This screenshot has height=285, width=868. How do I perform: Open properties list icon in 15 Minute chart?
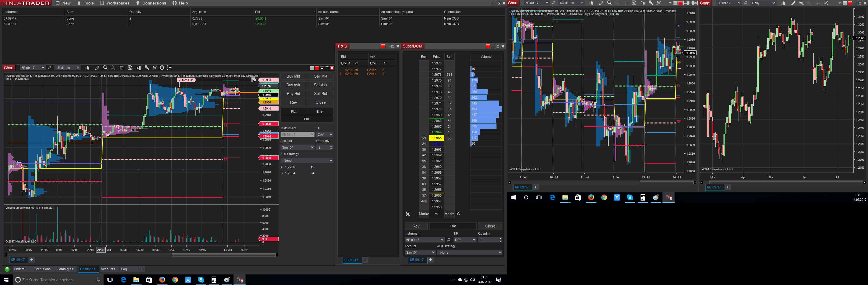coord(170,68)
